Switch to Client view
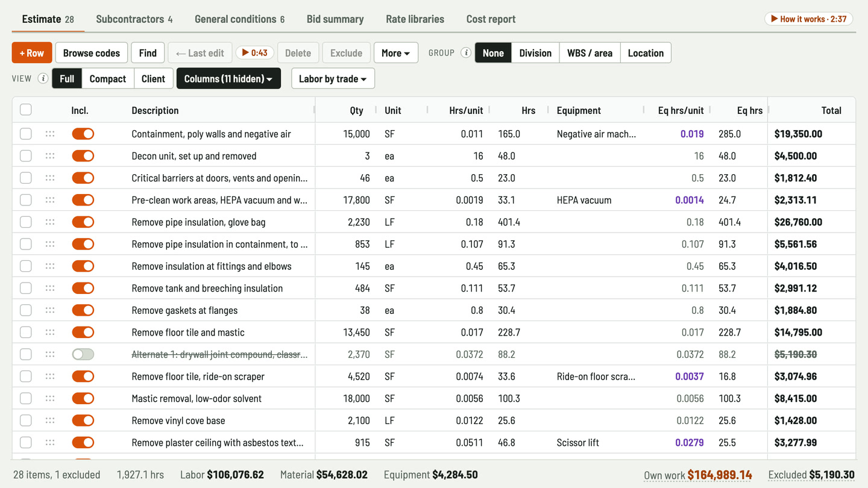Screen dimensions: 868x488 tap(153, 78)
